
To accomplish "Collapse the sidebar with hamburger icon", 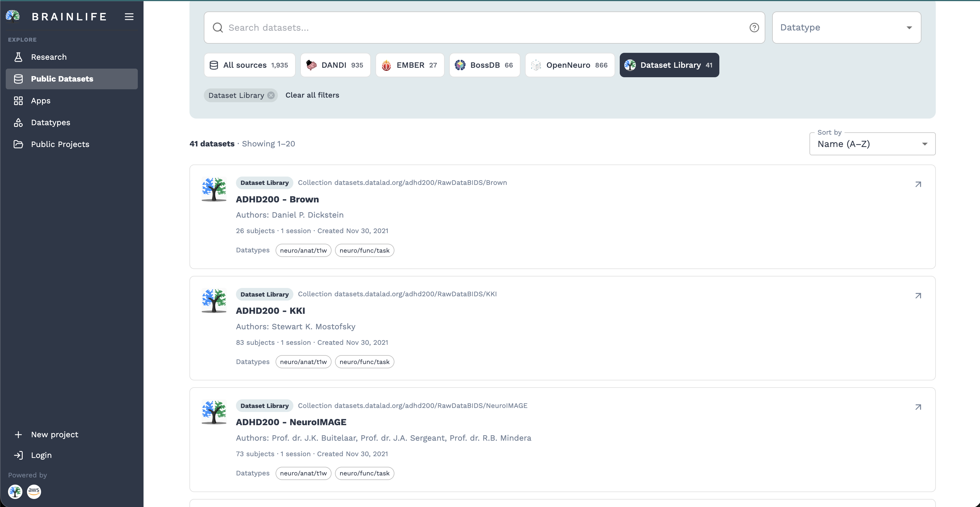I will [x=129, y=16].
